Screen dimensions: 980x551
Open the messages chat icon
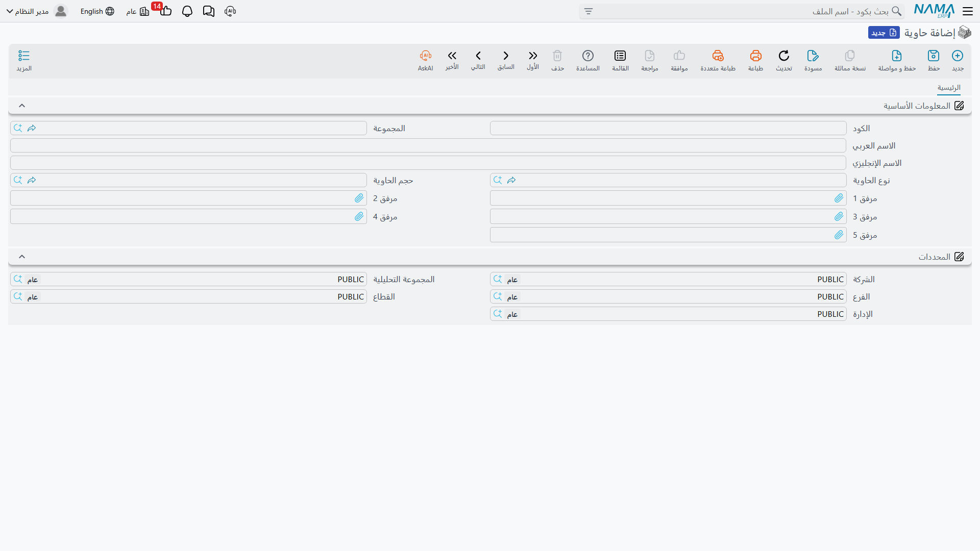[x=209, y=11]
